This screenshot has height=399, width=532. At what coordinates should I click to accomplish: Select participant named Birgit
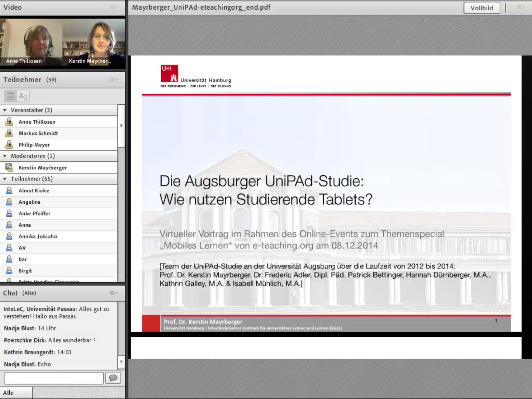59,271
